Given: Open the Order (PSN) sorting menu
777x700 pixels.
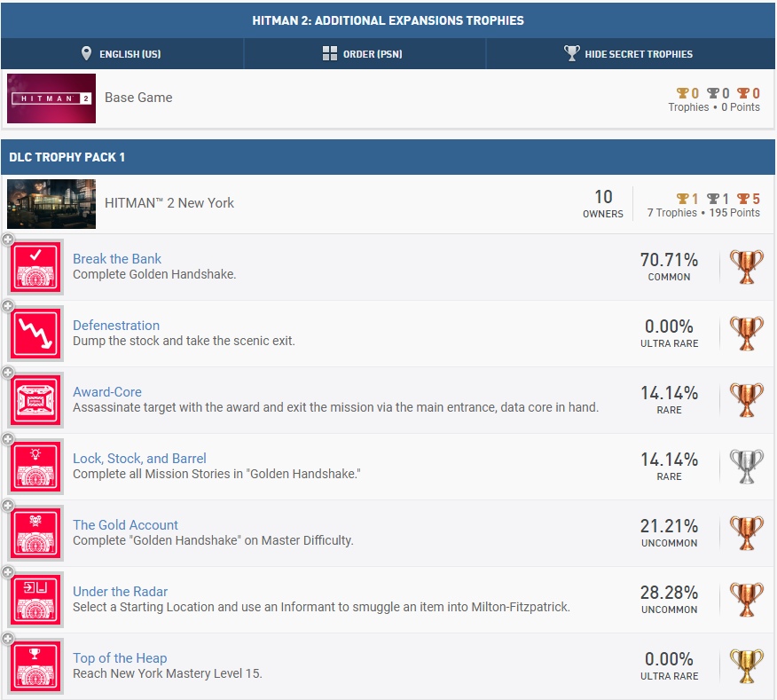Looking at the screenshot, I should [x=363, y=54].
